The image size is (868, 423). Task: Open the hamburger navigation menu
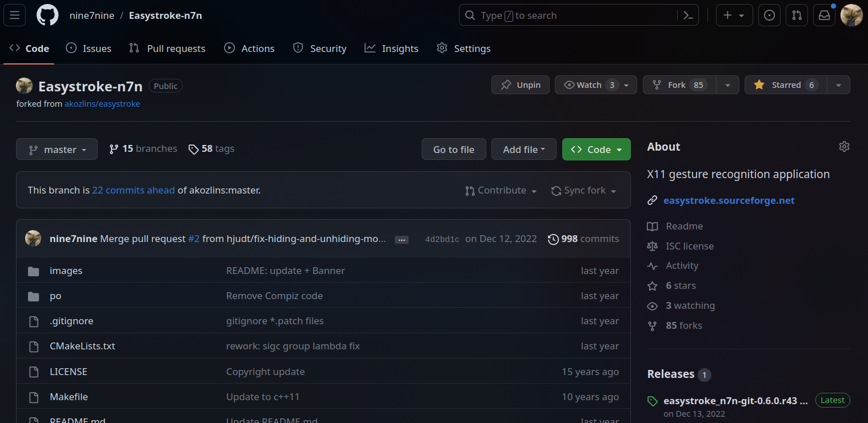click(15, 15)
